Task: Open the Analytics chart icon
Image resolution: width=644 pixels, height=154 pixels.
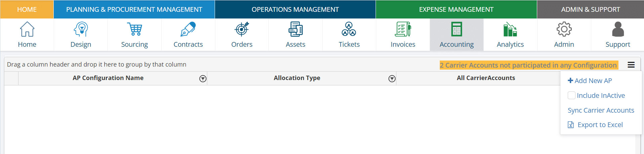Action: (x=510, y=29)
